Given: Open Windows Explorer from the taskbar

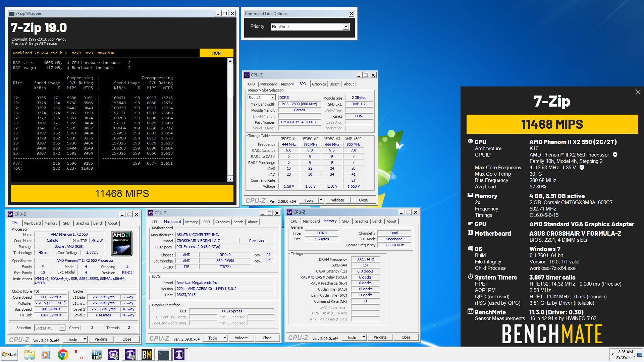Looking at the screenshot, I should [x=29, y=354].
